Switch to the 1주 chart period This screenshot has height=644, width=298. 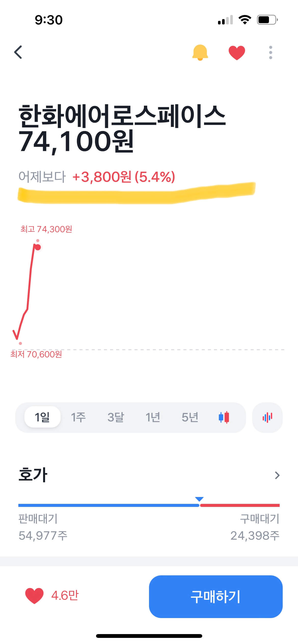[78, 417]
